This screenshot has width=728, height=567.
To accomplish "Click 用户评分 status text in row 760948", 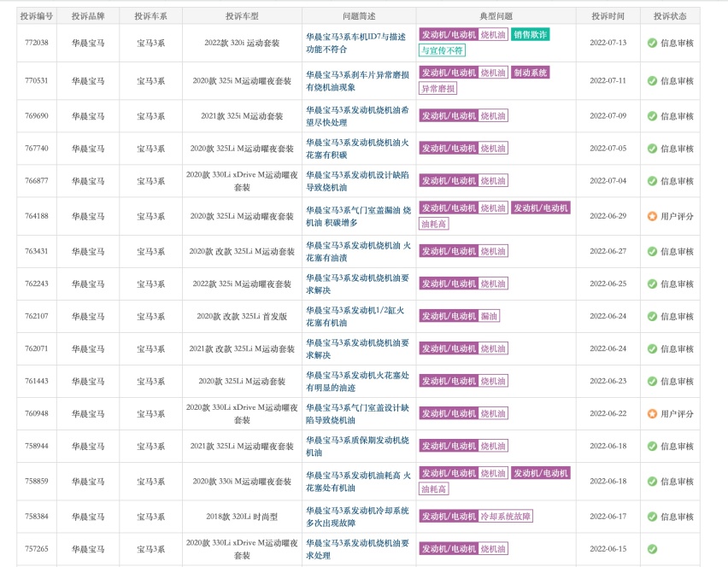I will point(677,414).
